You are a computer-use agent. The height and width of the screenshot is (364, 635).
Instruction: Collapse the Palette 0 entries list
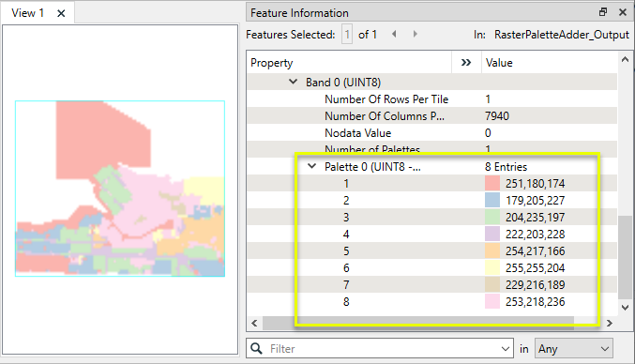coord(311,166)
